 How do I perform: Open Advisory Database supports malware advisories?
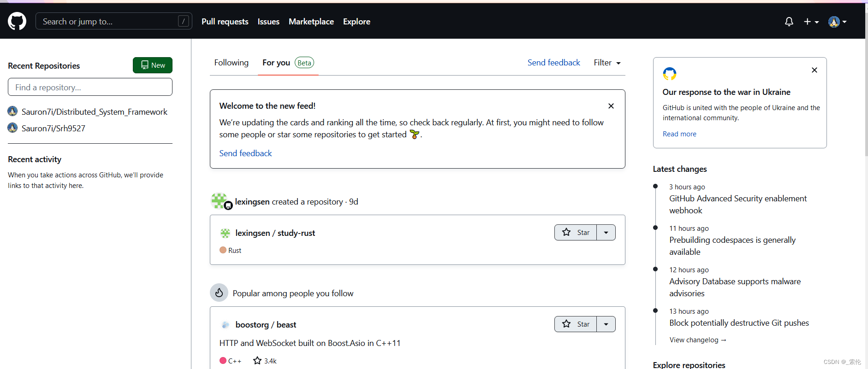click(x=735, y=287)
